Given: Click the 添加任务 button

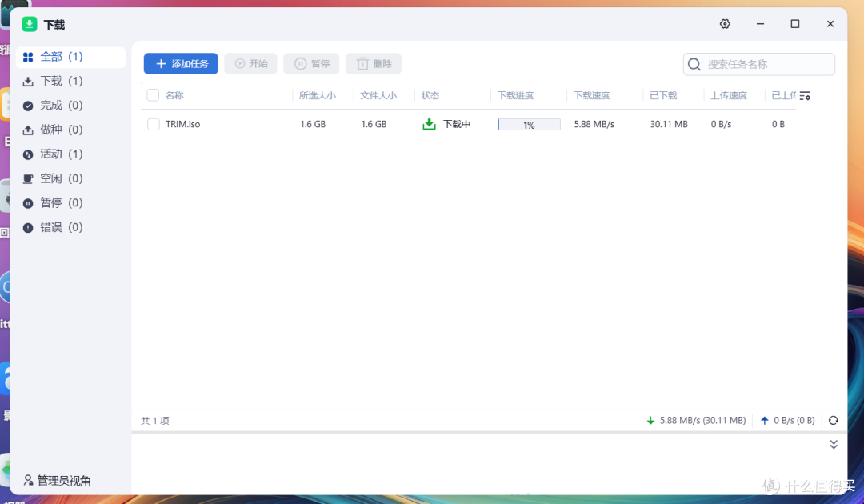Looking at the screenshot, I should (181, 64).
